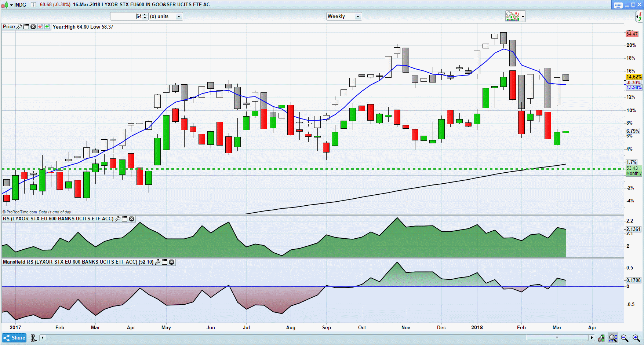The width and height of the screenshot is (644, 345).
Task: Maximize the Mansfield RS panel
Action: tap(164, 262)
